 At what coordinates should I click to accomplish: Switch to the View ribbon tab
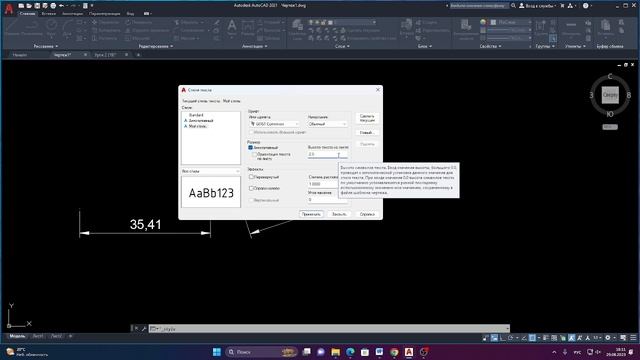click(x=130, y=13)
